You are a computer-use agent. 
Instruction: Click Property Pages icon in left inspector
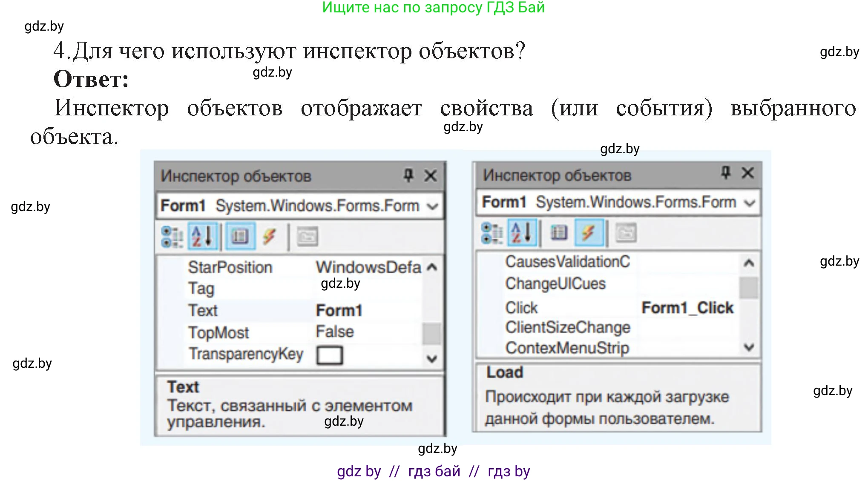[x=307, y=236]
